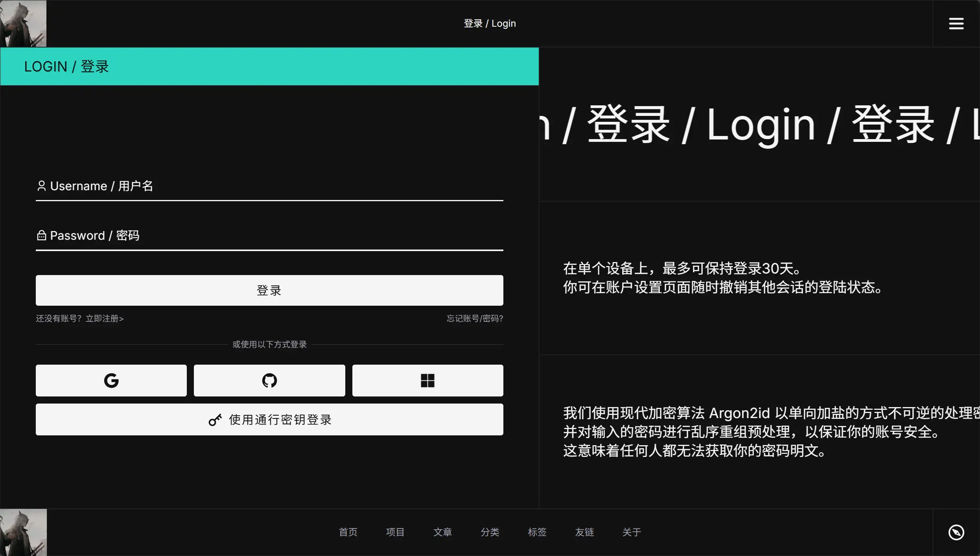Screen dimensions: 980x556
Task: Use passkey login button with key icon
Action: click(269, 420)
